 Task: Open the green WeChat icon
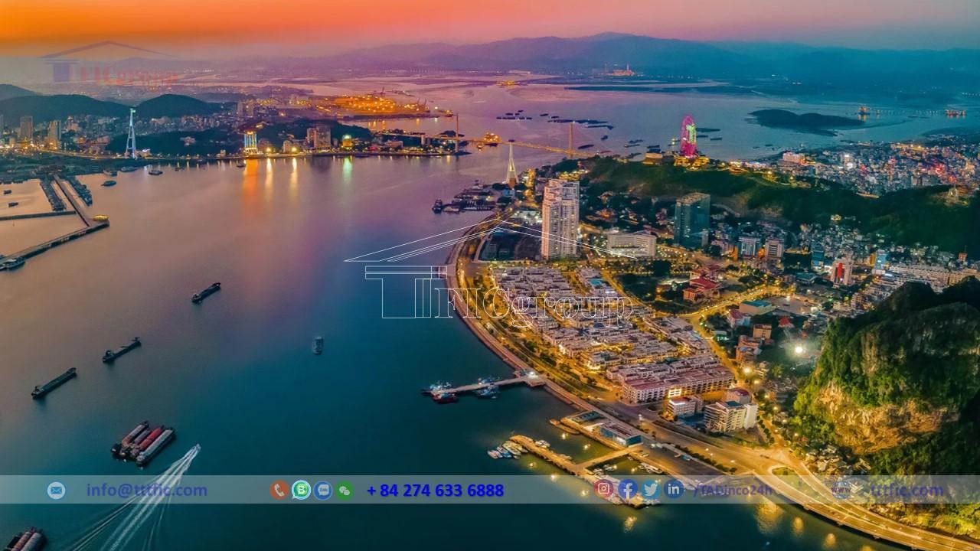(345, 491)
